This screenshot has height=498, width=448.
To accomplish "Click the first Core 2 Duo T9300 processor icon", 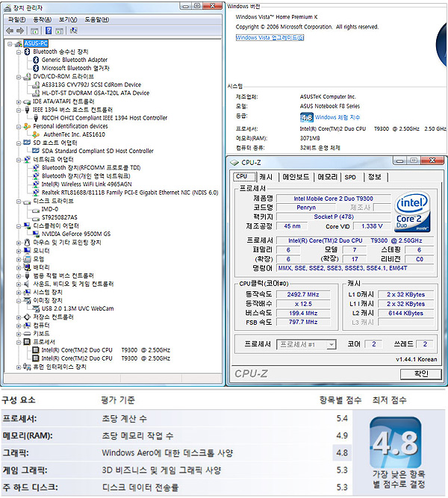I will point(36,350).
